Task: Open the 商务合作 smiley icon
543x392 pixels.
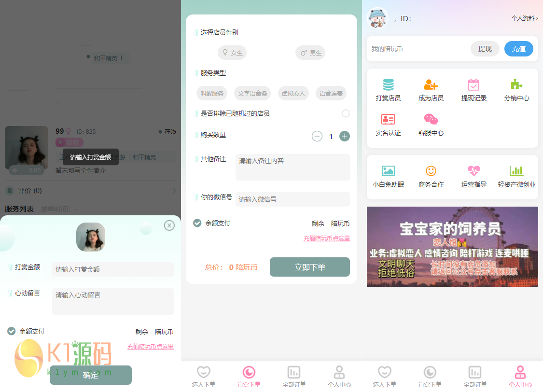Action: tap(431, 171)
